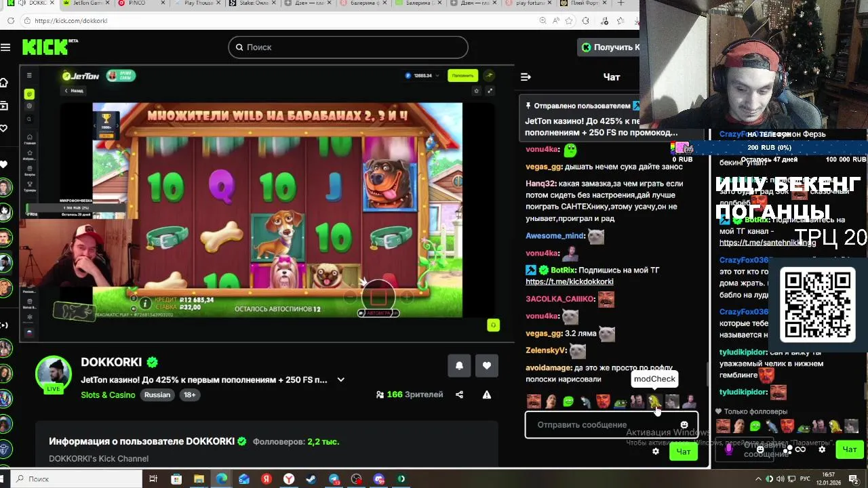
Task: Open the t.me/kickdokkorki link in chat
Action: point(569,281)
